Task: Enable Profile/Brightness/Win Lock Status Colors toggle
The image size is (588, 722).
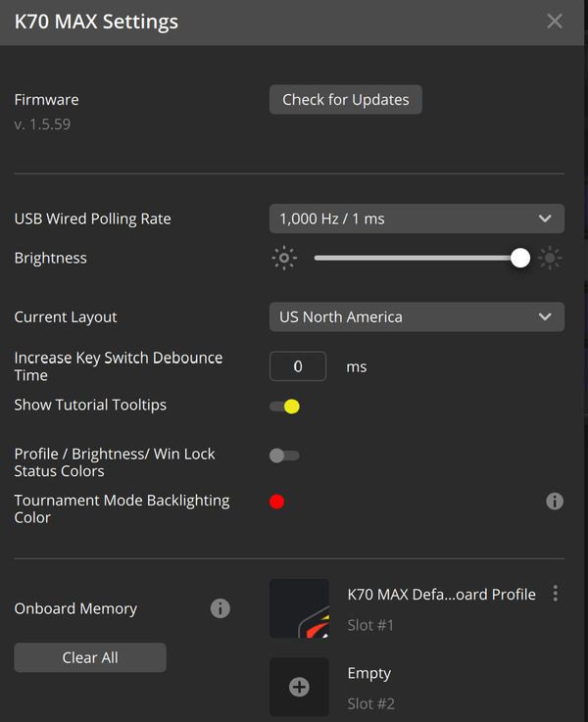Action: pos(284,456)
